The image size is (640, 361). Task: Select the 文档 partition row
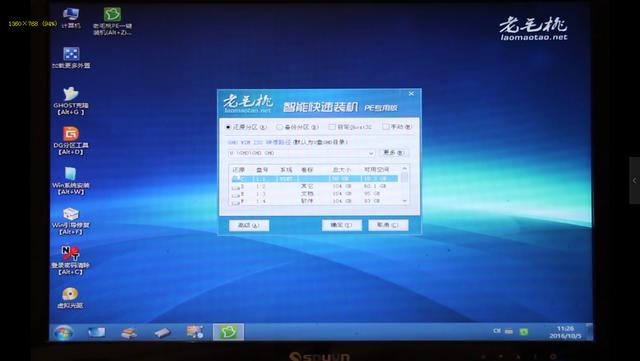[x=315, y=194]
